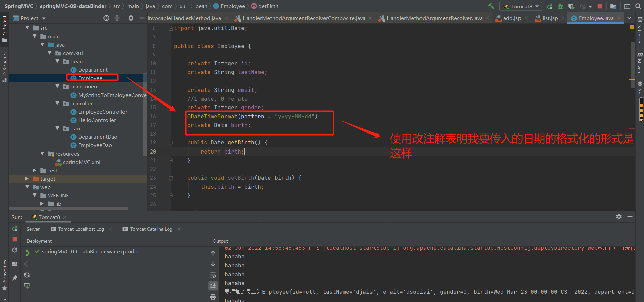The width and height of the screenshot is (644, 302).
Task: Collapse the main folder in tree
Action: (35, 36)
